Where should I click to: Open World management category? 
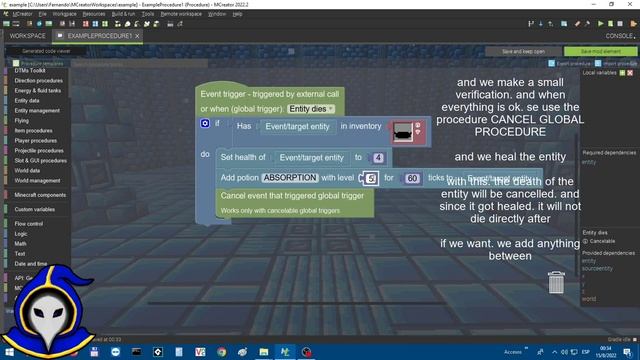[37, 181]
